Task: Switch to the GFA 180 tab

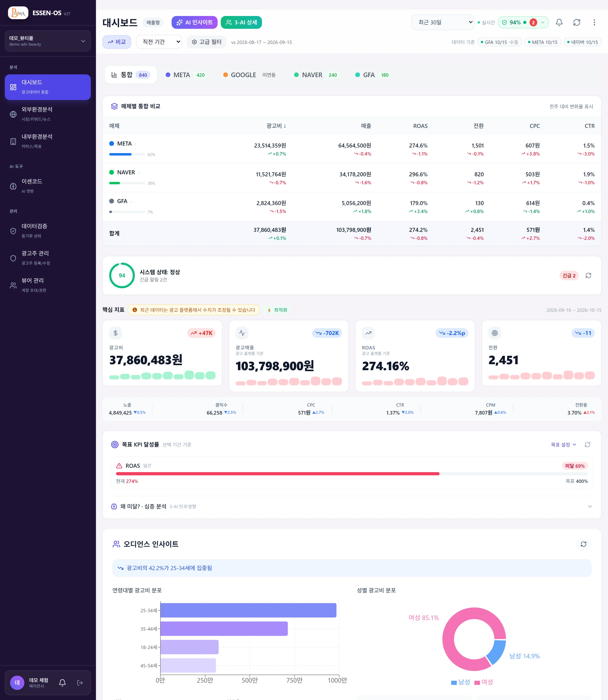Action: coord(372,75)
